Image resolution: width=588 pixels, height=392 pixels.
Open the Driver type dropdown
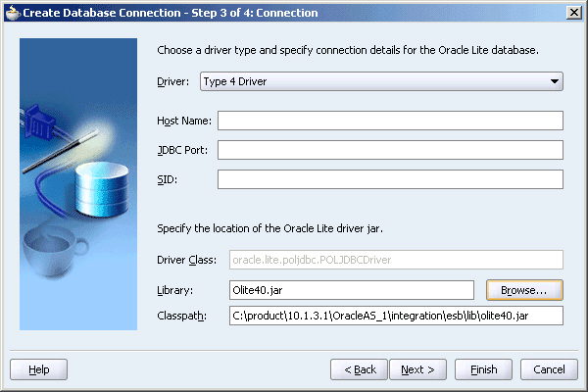381,81
